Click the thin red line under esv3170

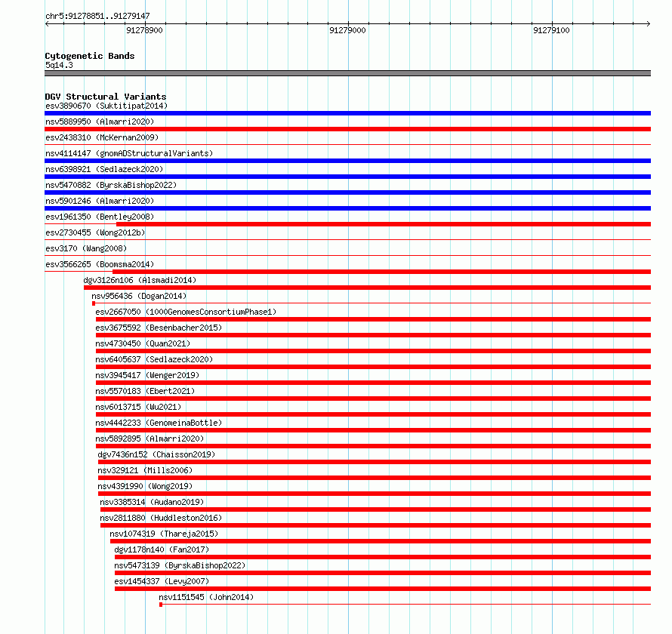(x=347, y=256)
